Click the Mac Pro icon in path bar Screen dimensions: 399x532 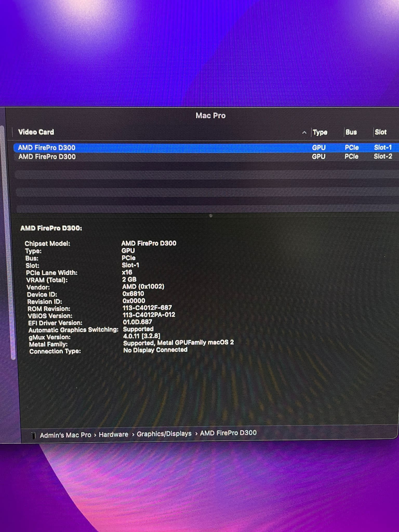click(x=33, y=436)
